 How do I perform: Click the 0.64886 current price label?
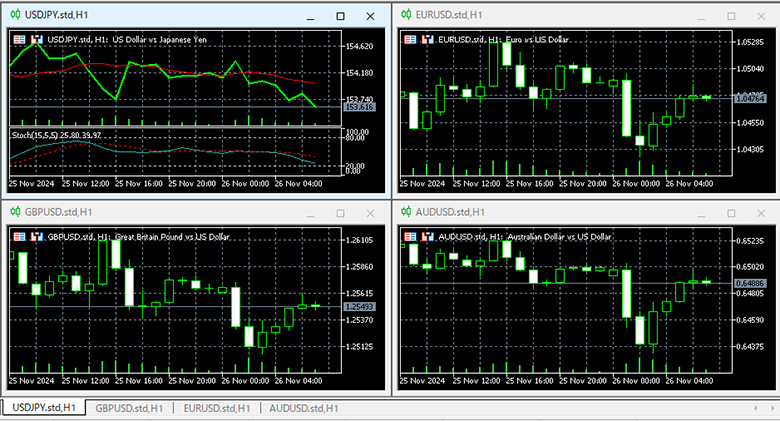[750, 283]
